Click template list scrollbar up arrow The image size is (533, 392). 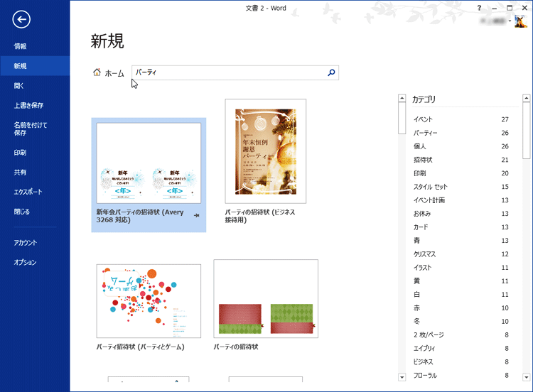(402, 98)
